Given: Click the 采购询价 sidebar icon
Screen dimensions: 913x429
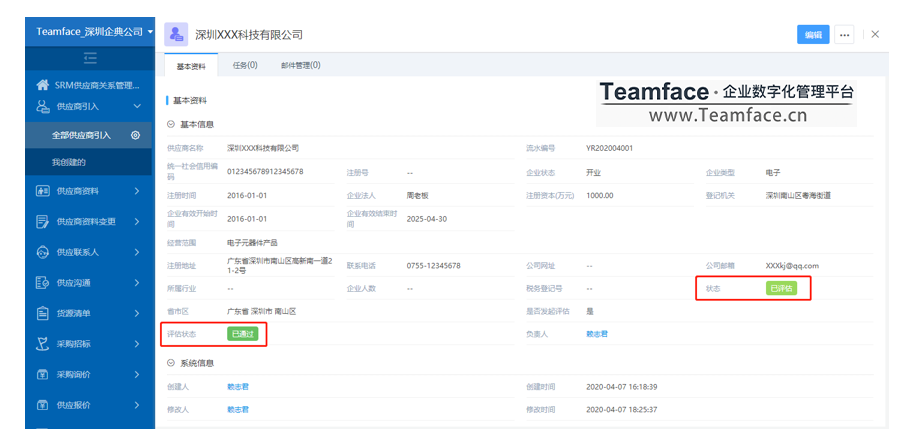Looking at the screenshot, I should click(43, 374).
